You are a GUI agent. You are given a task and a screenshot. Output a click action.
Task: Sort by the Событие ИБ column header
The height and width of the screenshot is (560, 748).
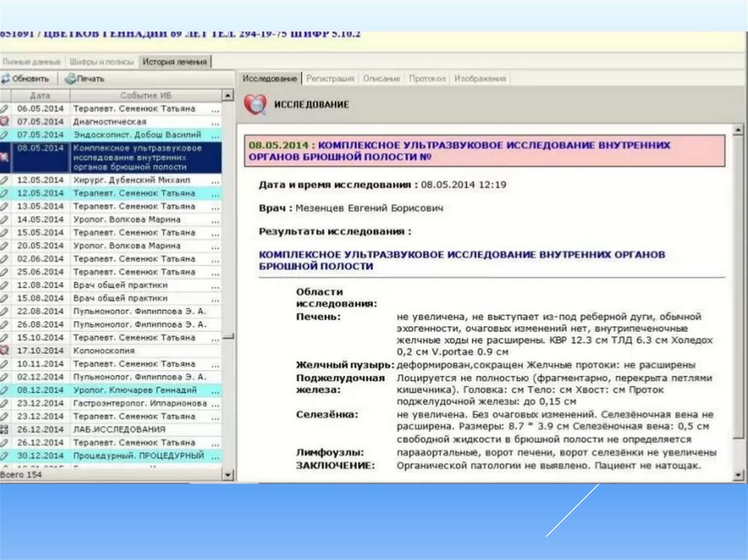pyautogui.click(x=146, y=96)
